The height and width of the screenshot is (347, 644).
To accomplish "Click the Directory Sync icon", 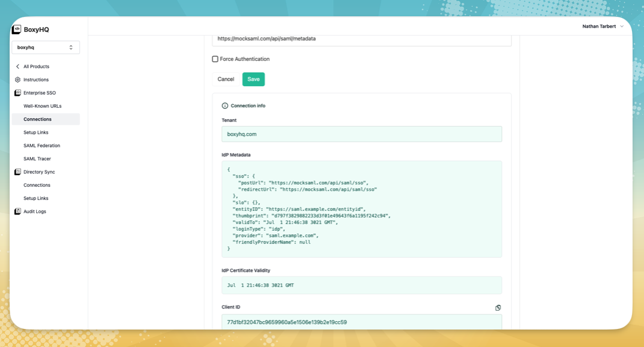I will pyautogui.click(x=17, y=172).
